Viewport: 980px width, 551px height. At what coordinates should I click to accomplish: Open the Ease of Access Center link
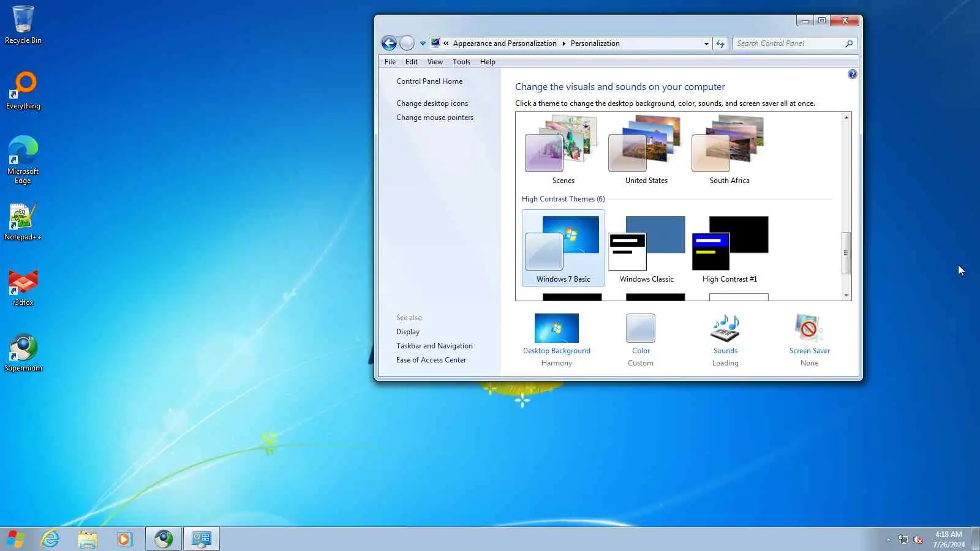coord(431,360)
